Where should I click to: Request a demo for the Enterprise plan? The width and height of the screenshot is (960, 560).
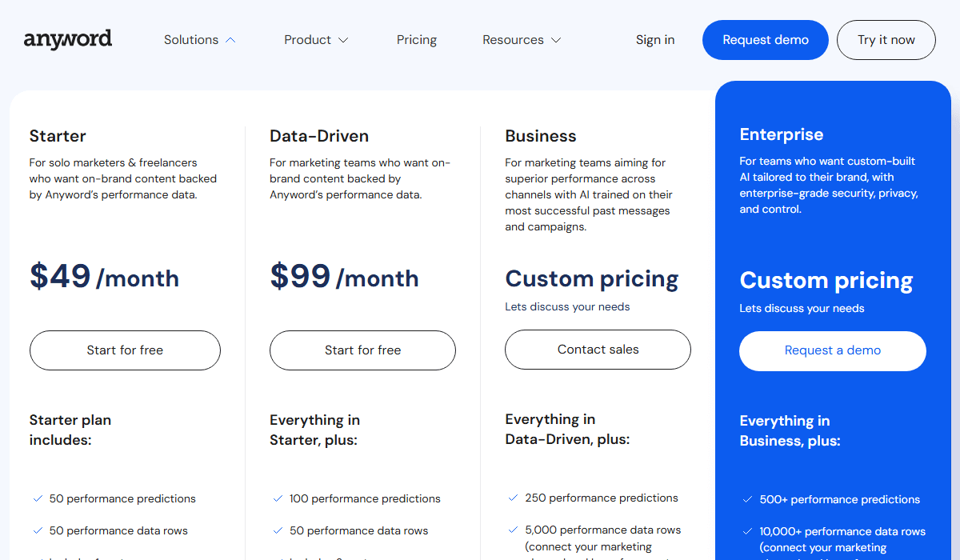pos(832,350)
